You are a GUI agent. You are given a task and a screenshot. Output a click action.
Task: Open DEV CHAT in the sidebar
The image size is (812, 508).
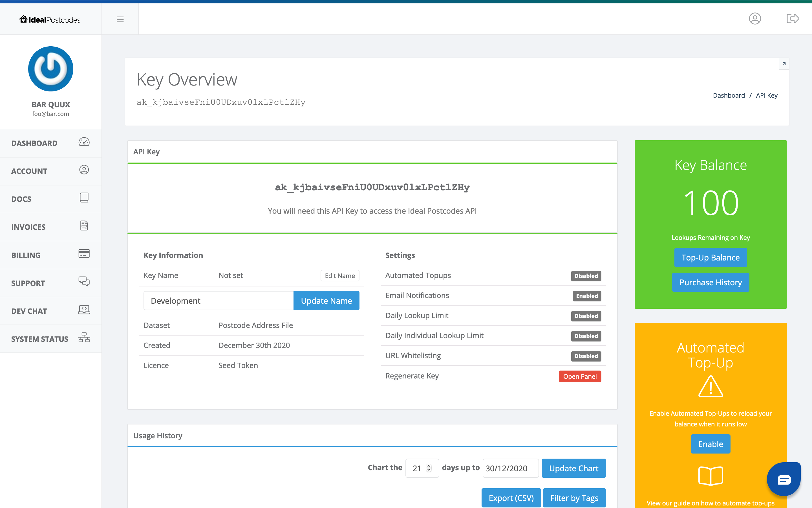pos(51,311)
